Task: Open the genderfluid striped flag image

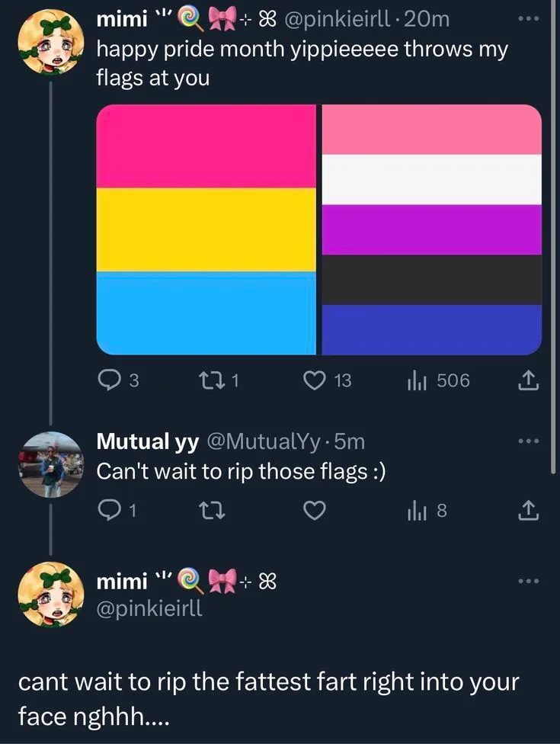Action: tap(432, 229)
